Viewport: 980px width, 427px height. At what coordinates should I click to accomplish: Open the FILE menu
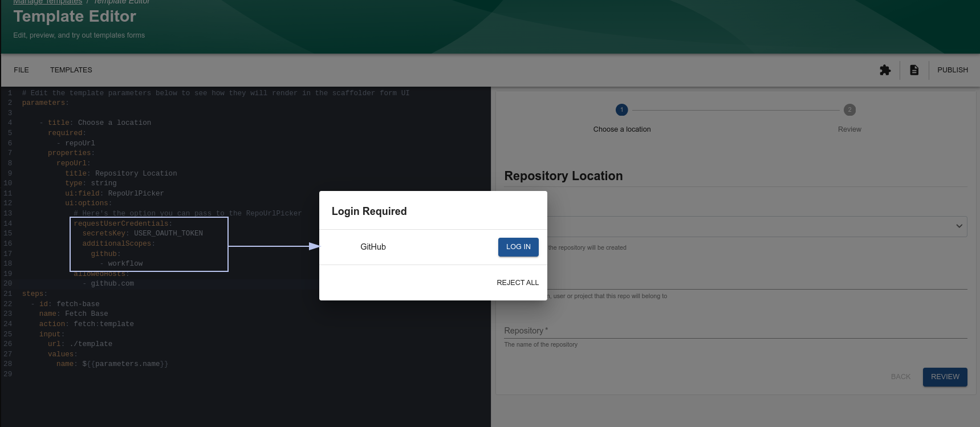pyautogui.click(x=21, y=70)
